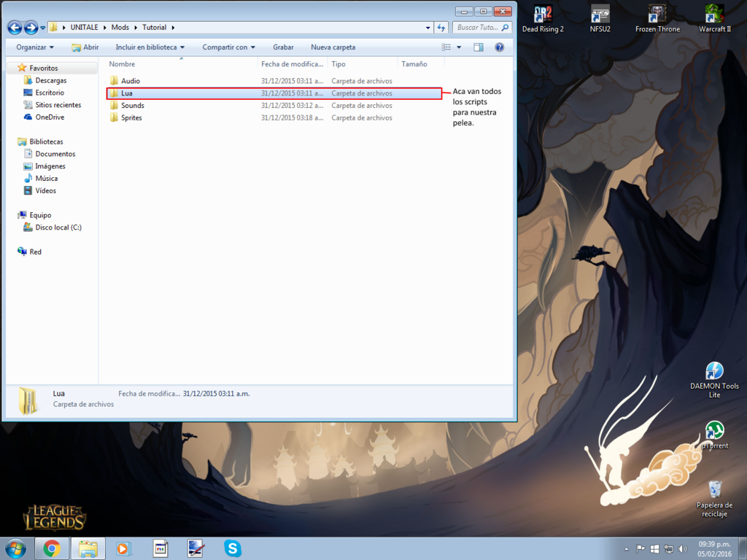This screenshot has height=560, width=747.
Task: Toggle the preview pane button
Action: coord(479,47)
